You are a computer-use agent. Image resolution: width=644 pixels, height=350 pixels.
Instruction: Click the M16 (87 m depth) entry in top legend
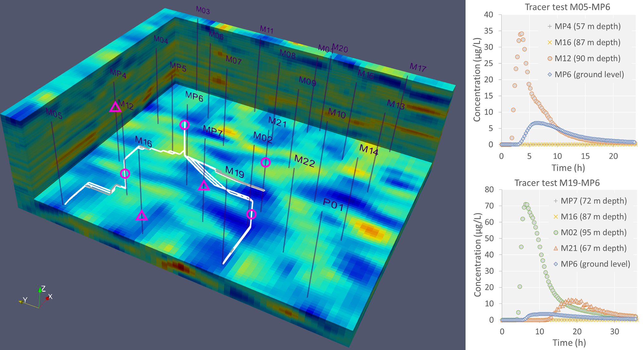point(587,42)
